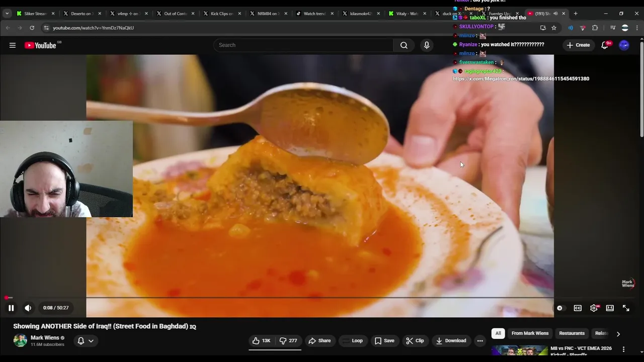This screenshot has width=644, height=362.
Task: Open Mark Wiens channel name link
Action: (45, 338)
